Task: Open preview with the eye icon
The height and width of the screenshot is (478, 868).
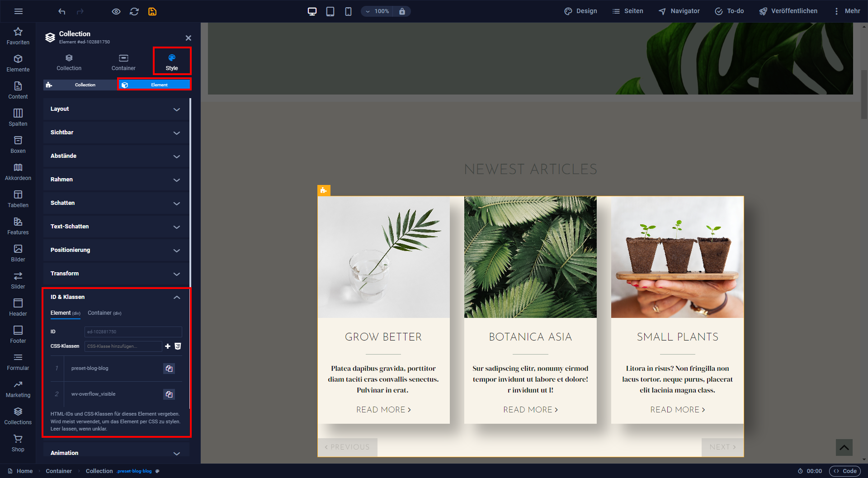Action: [116, 11]
